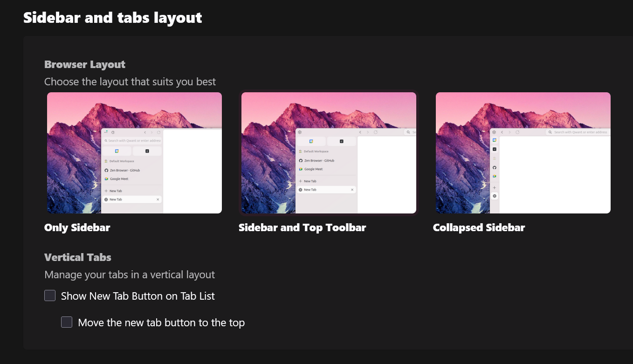Click "Choose the layout that suits you best" text
This screenshot has height=364, width=633.
[x=130, y=82]
